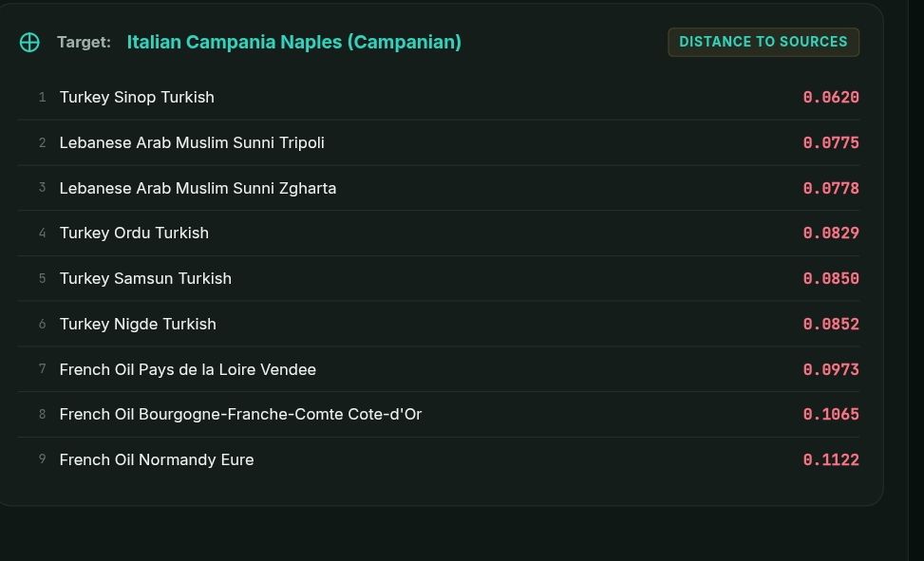Select the Lebanese Arab Muslim Sunni Tripoli row
The image size is (924, 561).
pyautogui.click(x=439, y=142)
